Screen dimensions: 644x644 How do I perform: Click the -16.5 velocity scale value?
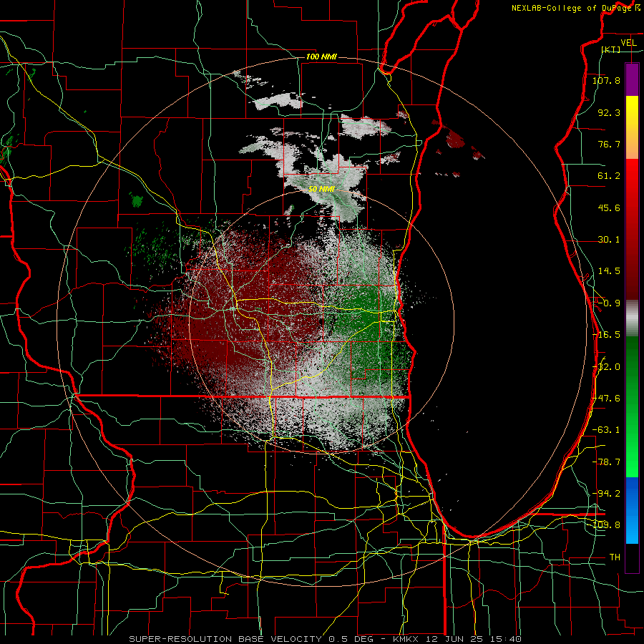(x=606, y=335)
